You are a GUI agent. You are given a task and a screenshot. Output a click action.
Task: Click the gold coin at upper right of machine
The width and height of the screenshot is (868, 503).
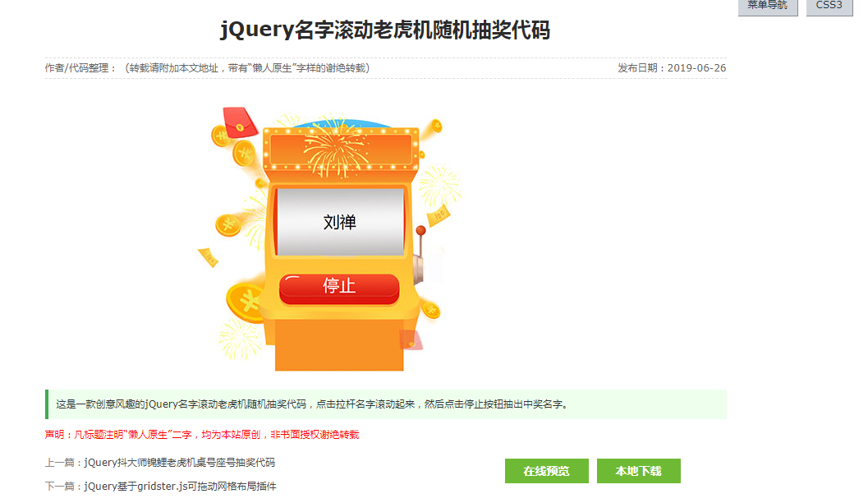[435, 127]
